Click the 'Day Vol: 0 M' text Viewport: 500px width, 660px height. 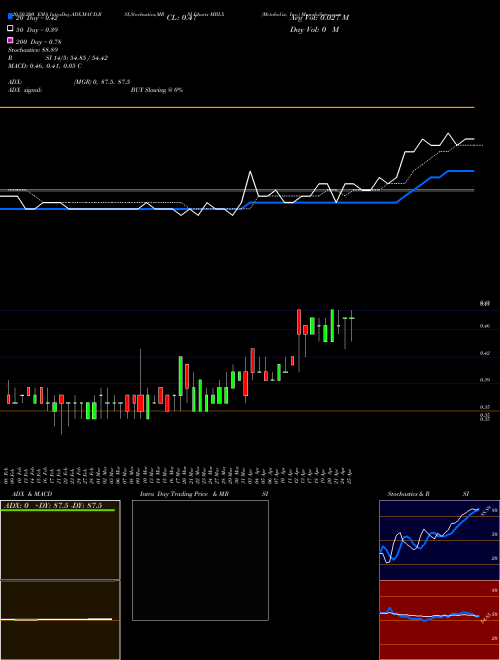click(314, 30)
